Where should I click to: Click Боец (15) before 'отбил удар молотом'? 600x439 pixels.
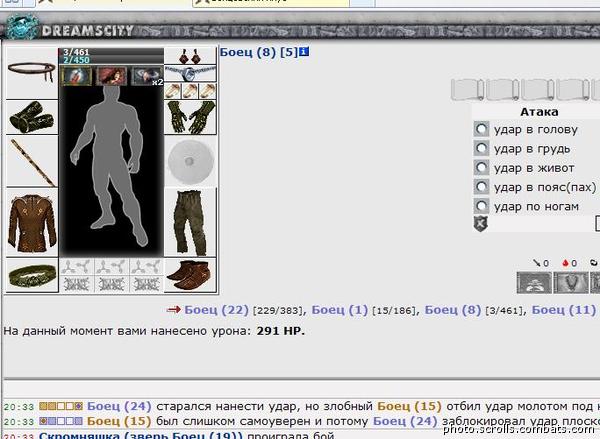[x=409, y=406]
